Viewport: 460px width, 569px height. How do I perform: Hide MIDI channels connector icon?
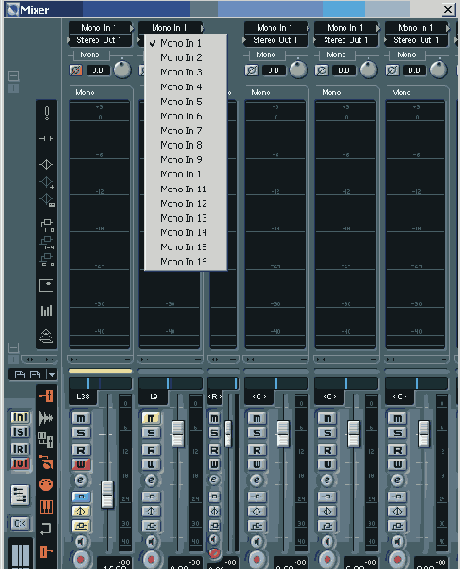(x=46, y=485)
